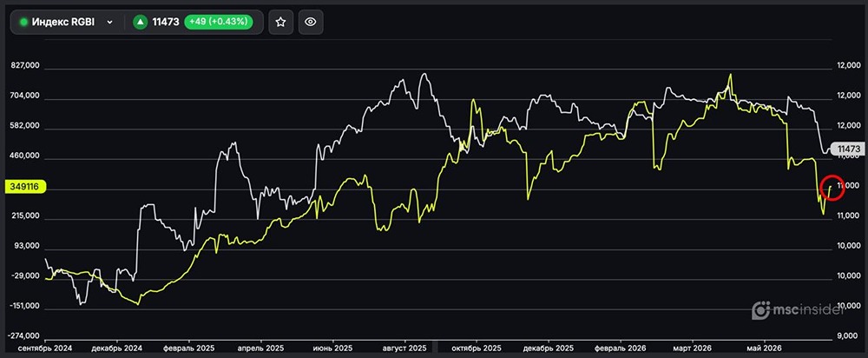Click the 9,000 right axis value
Screen dimensions: 868x358
point(845,335)
